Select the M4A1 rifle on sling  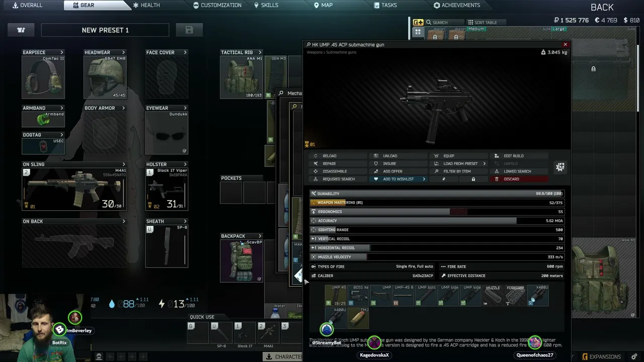(74, 189)
